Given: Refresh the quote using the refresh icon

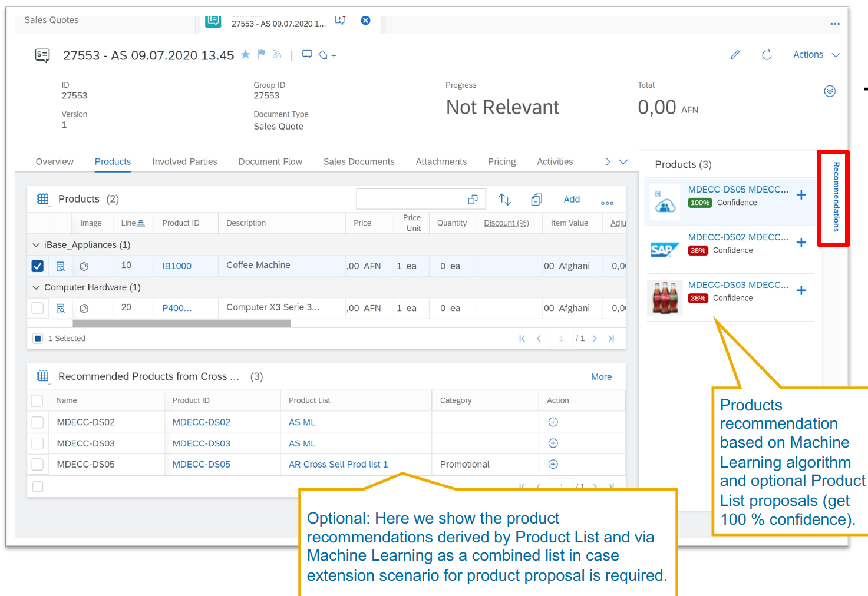Looking at the screenshot, I should pos(767,54).
